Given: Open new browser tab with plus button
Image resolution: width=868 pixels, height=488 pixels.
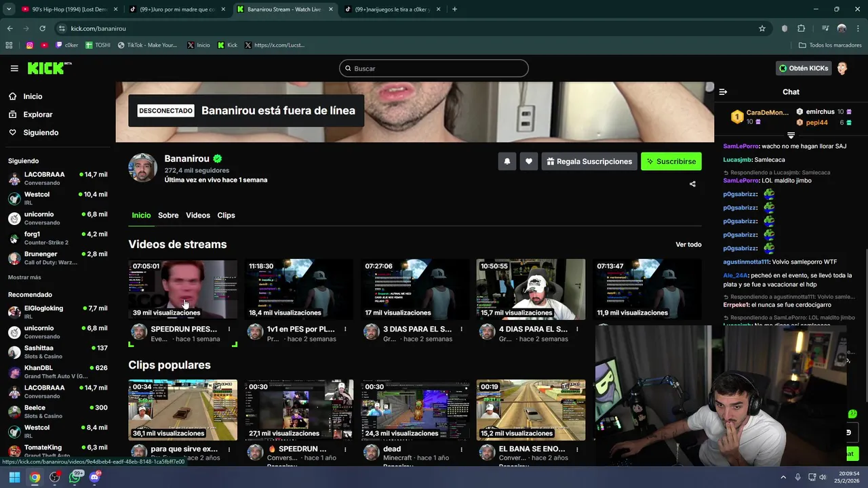Looking at the screenshot, I should click(454, 9).
